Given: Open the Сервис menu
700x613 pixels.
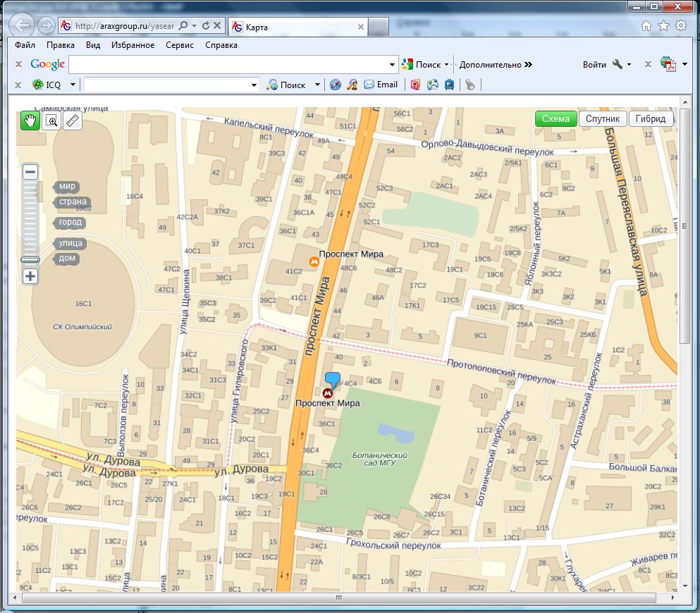Looking at the screenshot, I should coord(180,45).
